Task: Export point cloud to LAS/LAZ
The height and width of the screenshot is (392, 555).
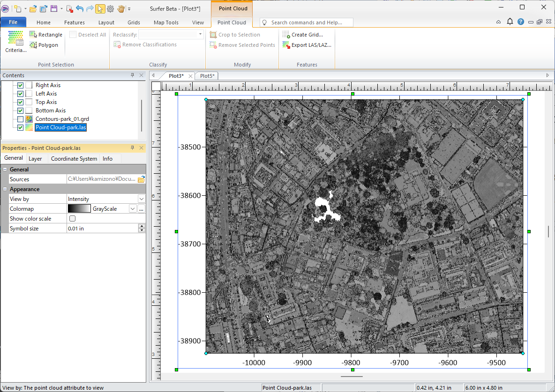Action: tap(307, 45)
